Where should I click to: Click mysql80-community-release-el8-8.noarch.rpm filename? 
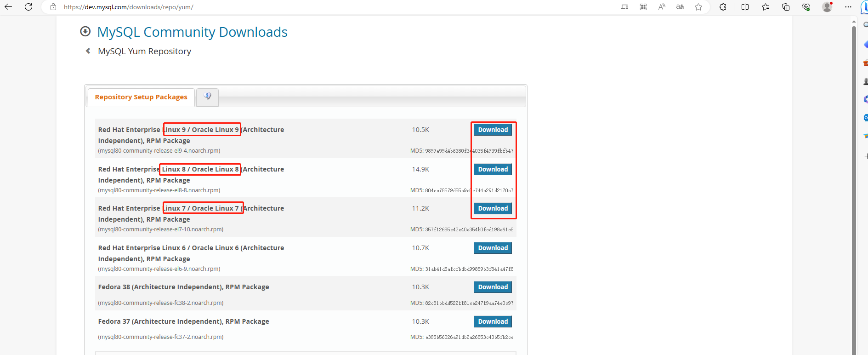(159, 190)
